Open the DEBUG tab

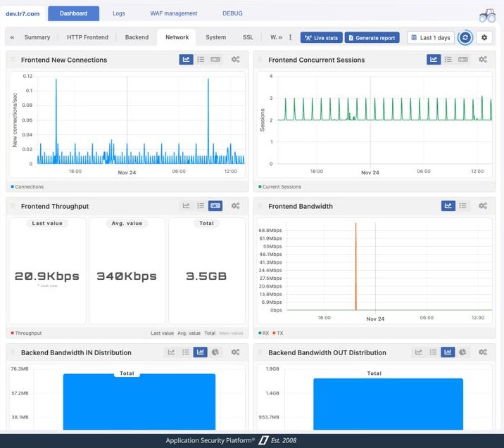click(232, 13)
